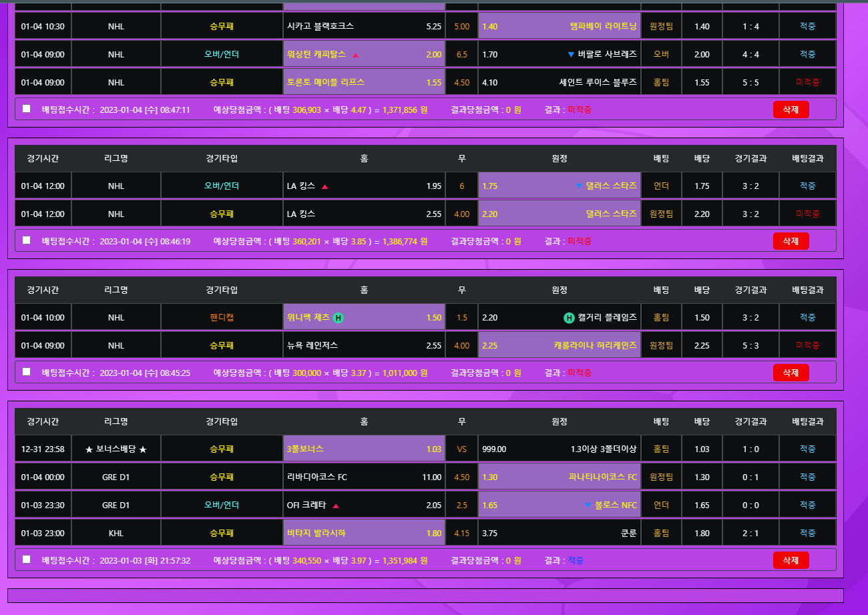Click red up triangle next to LA 킹스
Screen dimensions: 868x615
[325, 186]
